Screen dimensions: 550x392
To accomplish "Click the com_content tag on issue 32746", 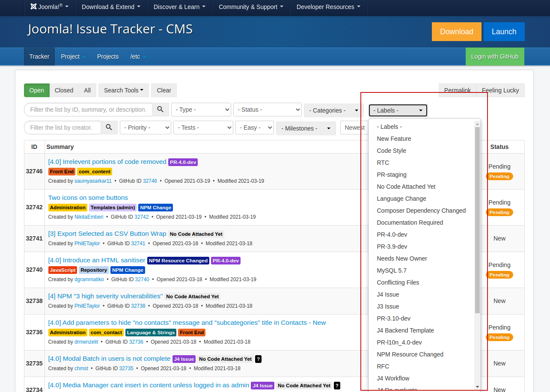I will (x=95, y=172).
